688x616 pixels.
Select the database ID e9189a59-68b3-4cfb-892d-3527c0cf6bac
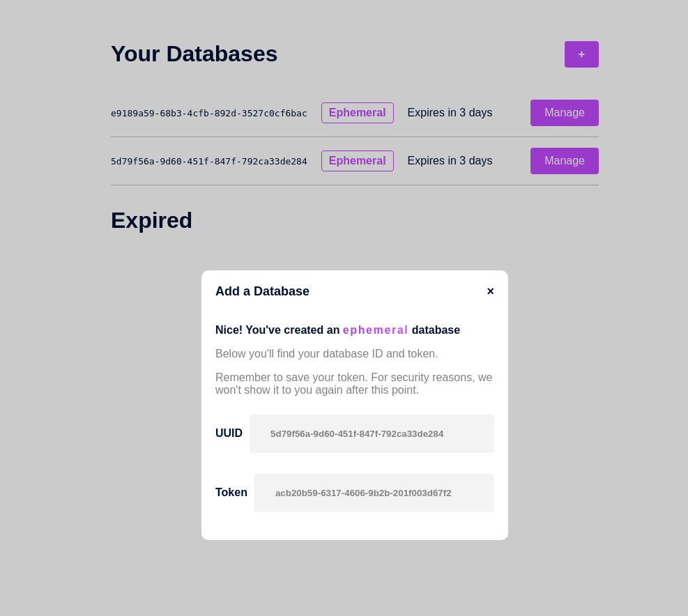click(208, 113)
